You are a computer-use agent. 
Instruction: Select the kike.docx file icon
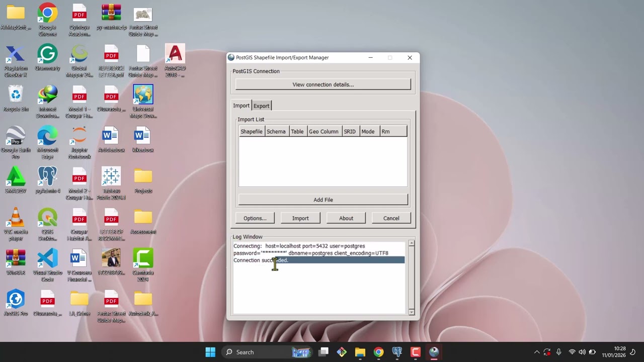tap(143, 140)
